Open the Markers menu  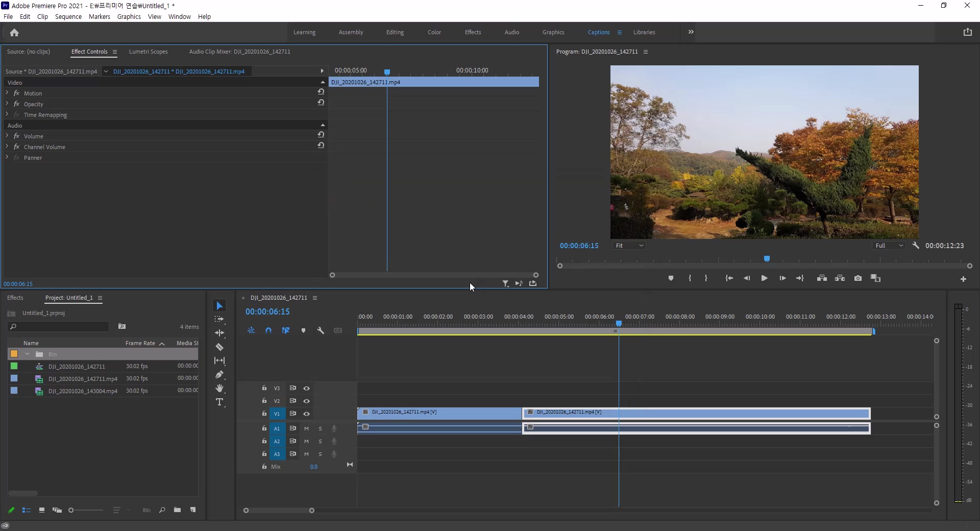pos(100,16)
